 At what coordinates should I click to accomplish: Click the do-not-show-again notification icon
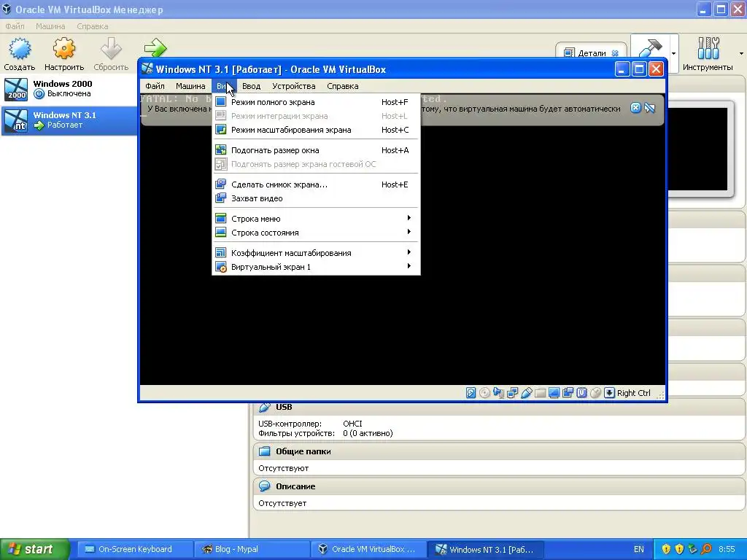click(x=650, y=108)
